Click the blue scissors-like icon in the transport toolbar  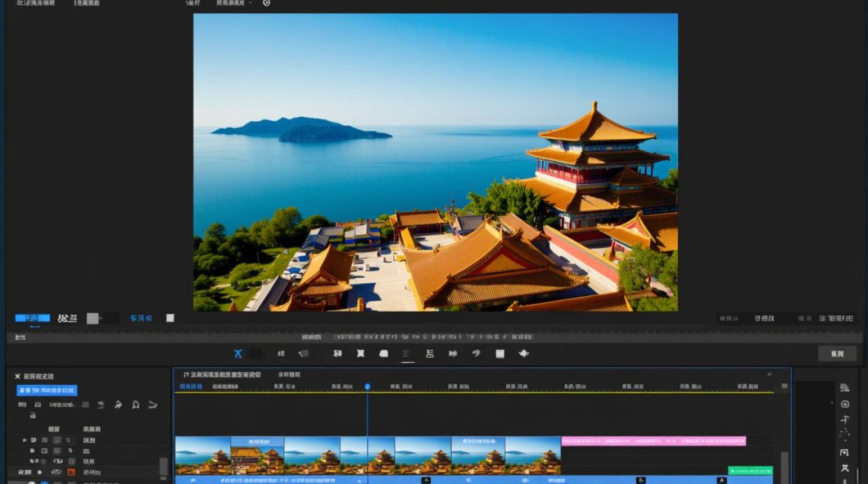(x=238, y=354)
